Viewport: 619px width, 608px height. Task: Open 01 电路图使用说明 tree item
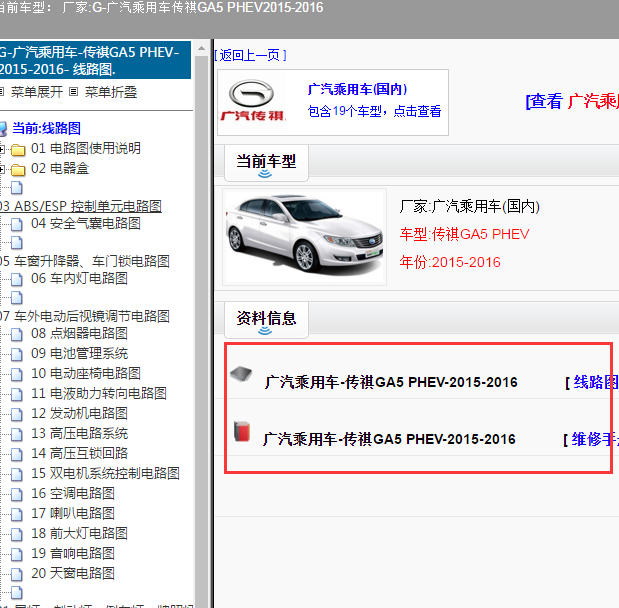(86, 148)
